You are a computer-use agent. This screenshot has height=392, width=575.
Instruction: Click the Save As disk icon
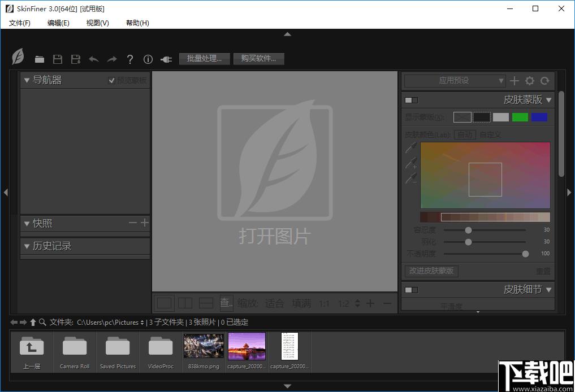pyautogui.click(x=76, y=59)
